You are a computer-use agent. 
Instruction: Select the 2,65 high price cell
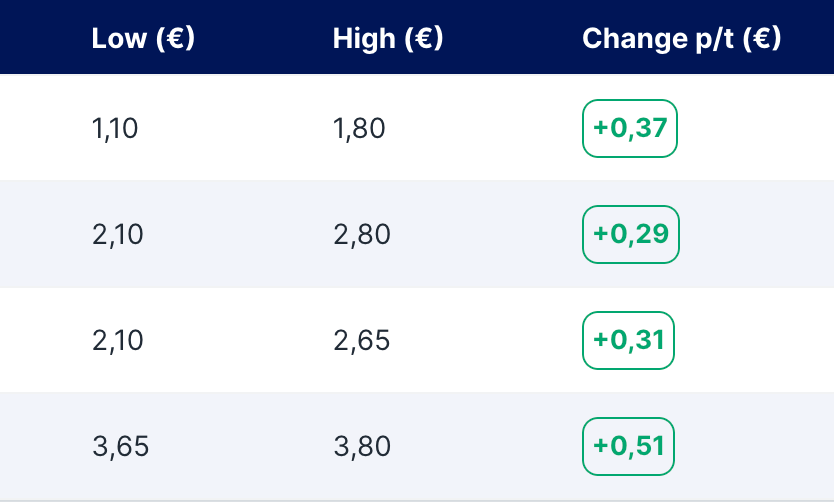coord(361,340)
